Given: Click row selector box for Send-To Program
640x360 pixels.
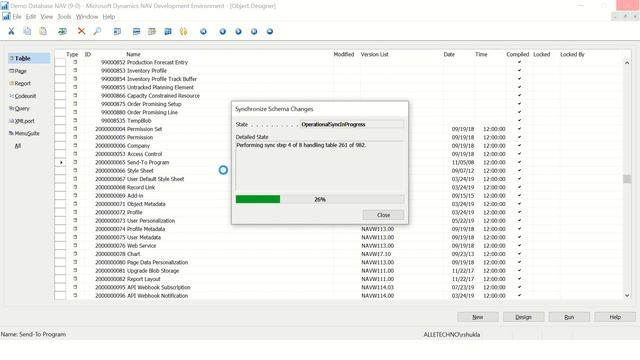Looking at the screenshot, I should [x=60, y=162].
